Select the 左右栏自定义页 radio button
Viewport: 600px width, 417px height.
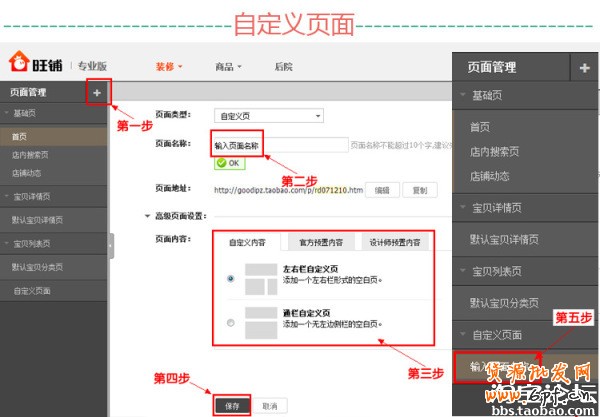coord(231,278)
